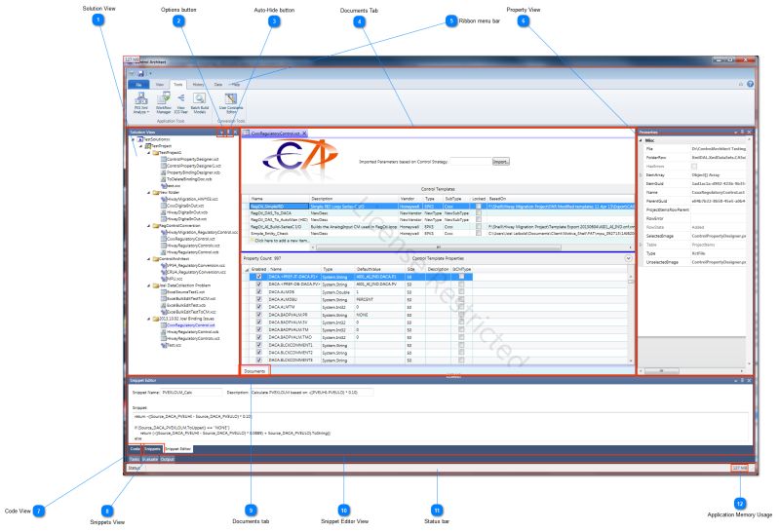Select PropertyBindingDesigner.xcb file
Screen dimensions: 779x532
[x=190, y=172]
